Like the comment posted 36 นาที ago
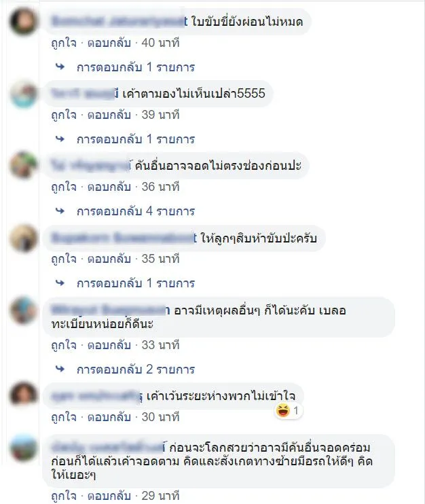 [x=64, y=187]
